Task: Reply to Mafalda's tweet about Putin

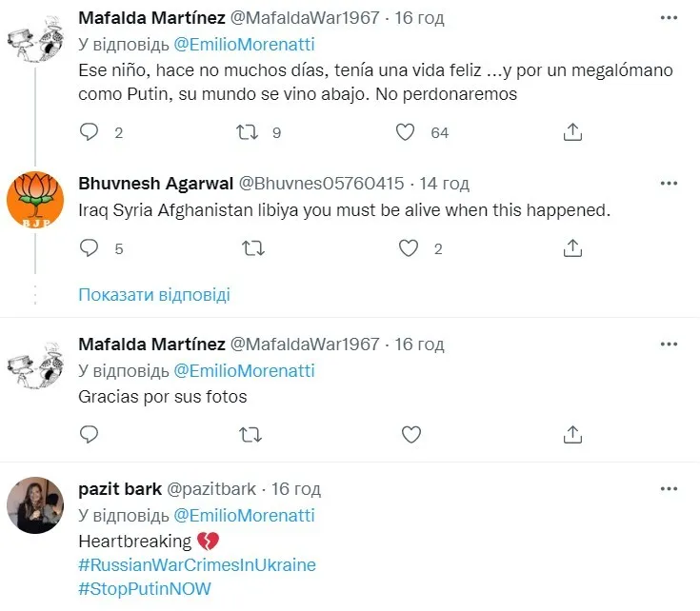Action: pyautogui.click(x=89, y=132)
